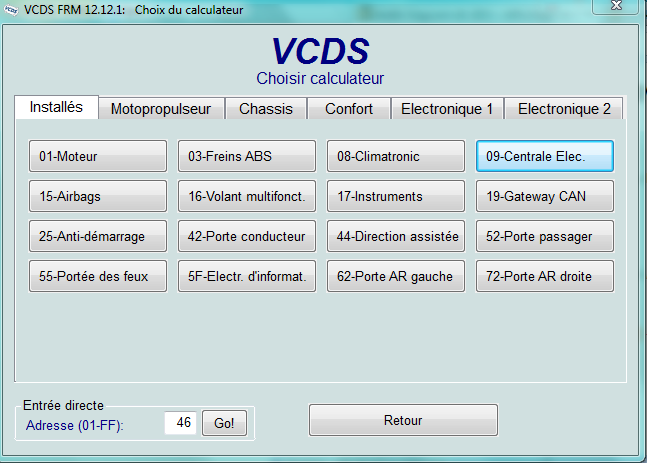Open the 52-Porte passager module
The height and width of the screenshot is (463, 647).
tap(545, 236)
